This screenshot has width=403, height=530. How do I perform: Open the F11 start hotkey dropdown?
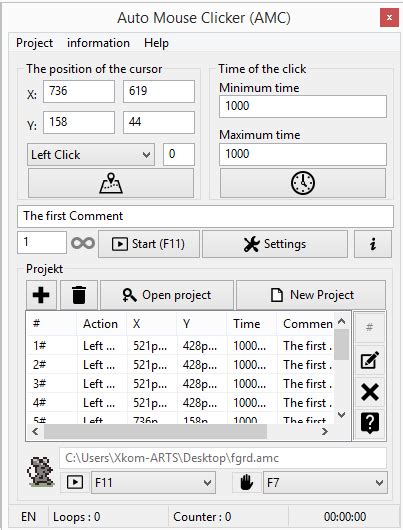click(153, 483)
